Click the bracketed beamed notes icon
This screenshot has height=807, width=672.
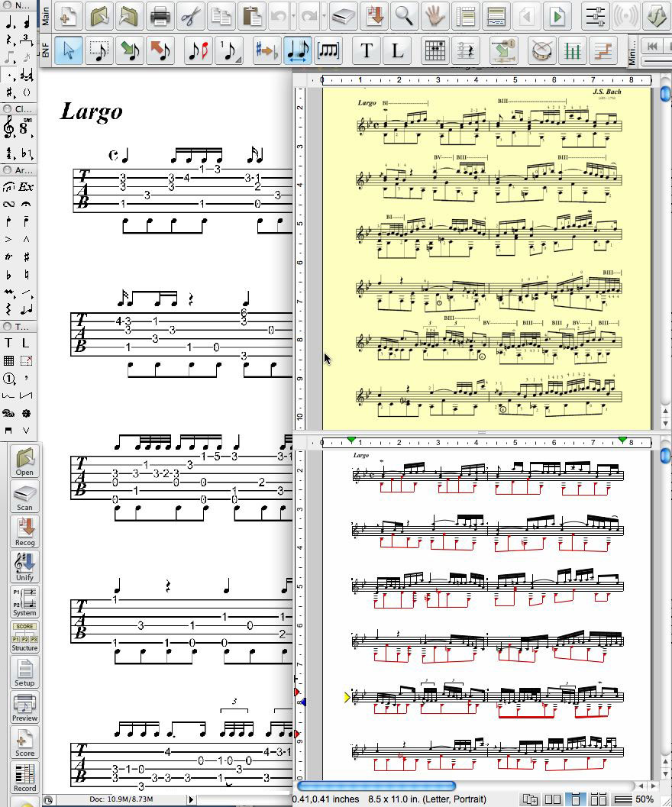pyautogui.click(x=328, y=50)
